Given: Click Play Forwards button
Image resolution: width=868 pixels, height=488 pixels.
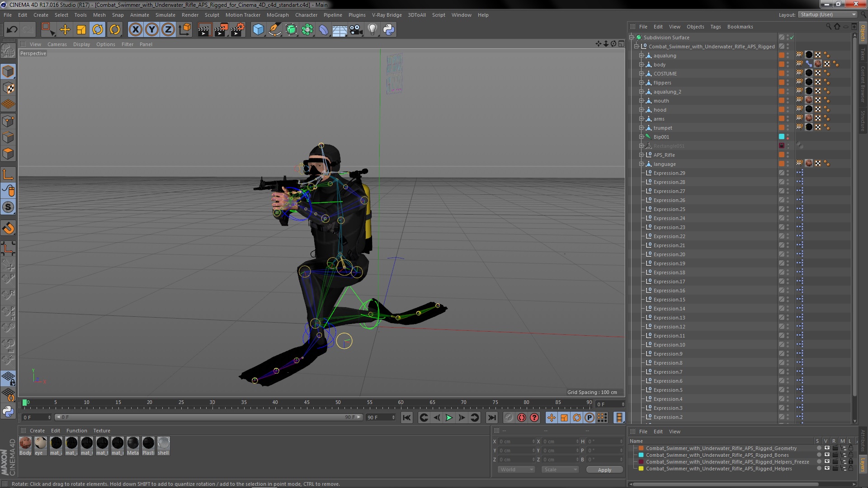Looking at the screenshot, I should pyautogui.click(x=449, y=418).
